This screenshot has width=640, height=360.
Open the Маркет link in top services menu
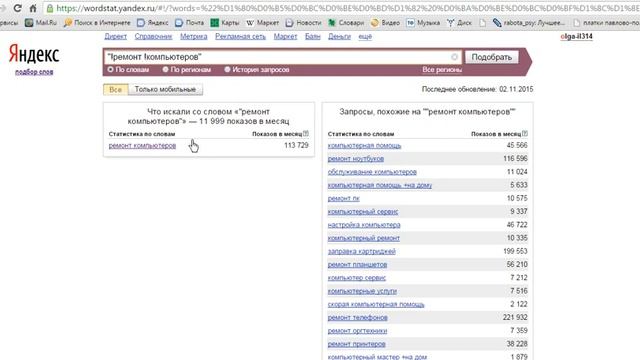click(285, 36)
